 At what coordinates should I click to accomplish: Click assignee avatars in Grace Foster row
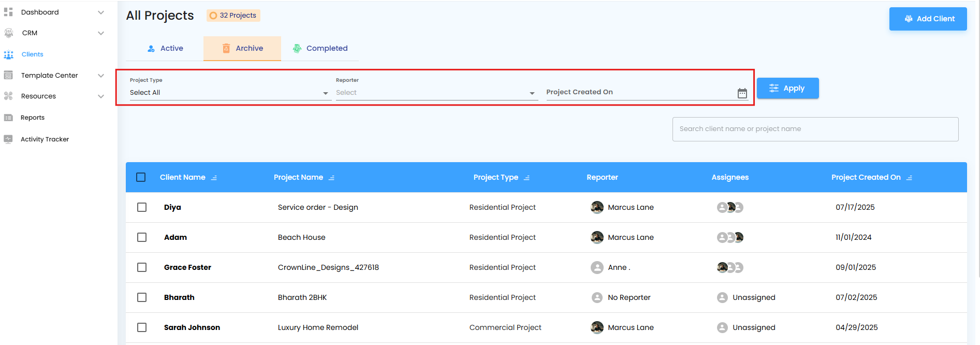coord(730,267)
